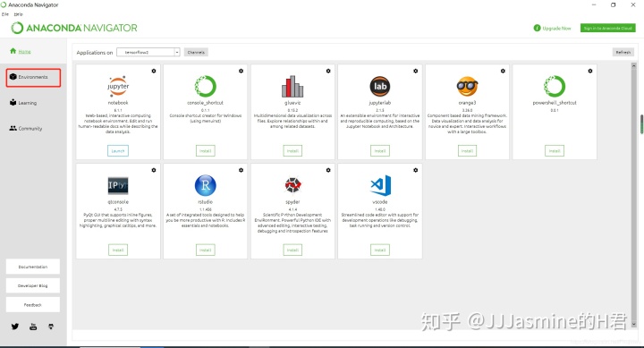The image size is (644, 348).
Task: Open the Documentation button
Action: 33,267
